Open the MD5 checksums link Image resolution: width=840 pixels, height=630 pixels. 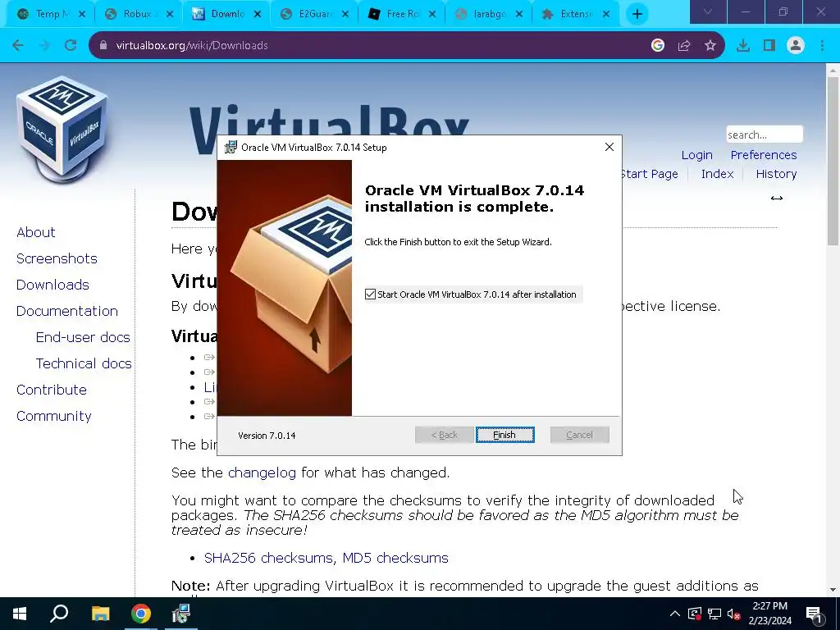pyautogui.click(x=395, y=558)
